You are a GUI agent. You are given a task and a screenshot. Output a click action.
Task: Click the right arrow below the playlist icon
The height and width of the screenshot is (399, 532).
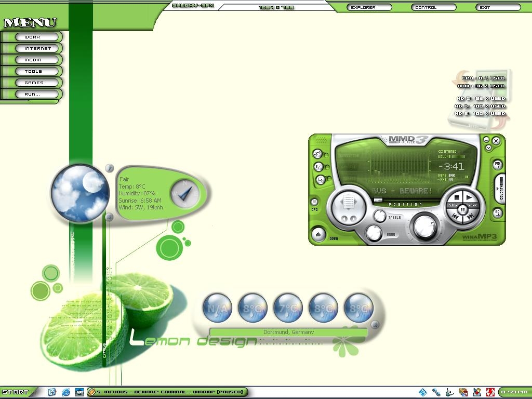[x=353, y=219]
